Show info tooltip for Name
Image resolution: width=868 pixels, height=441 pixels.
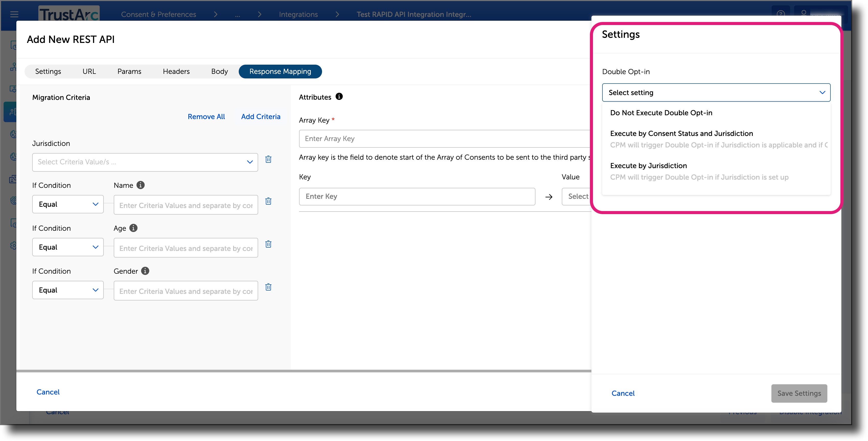[141, 185]
